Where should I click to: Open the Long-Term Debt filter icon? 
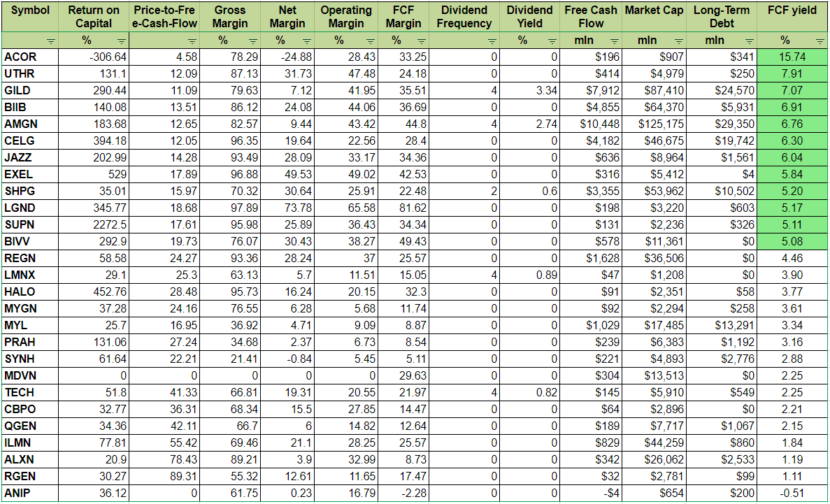[750, 41]
